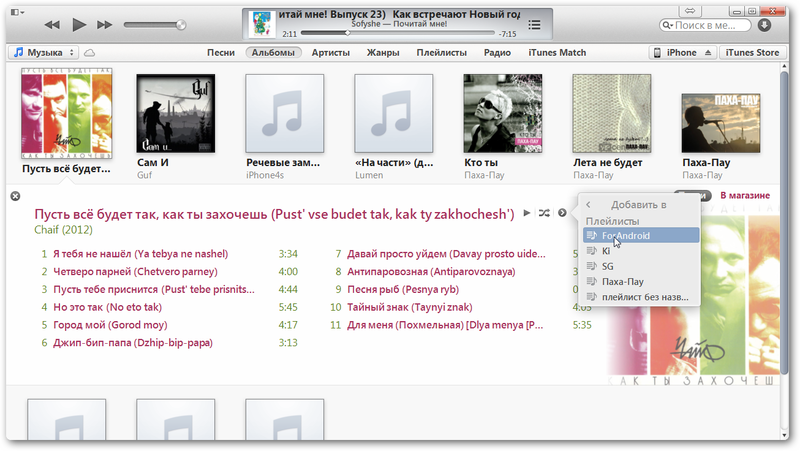This screenshot has width=800, height=451.
Task: Switch to the Песни tab
Action: (220, 53)
